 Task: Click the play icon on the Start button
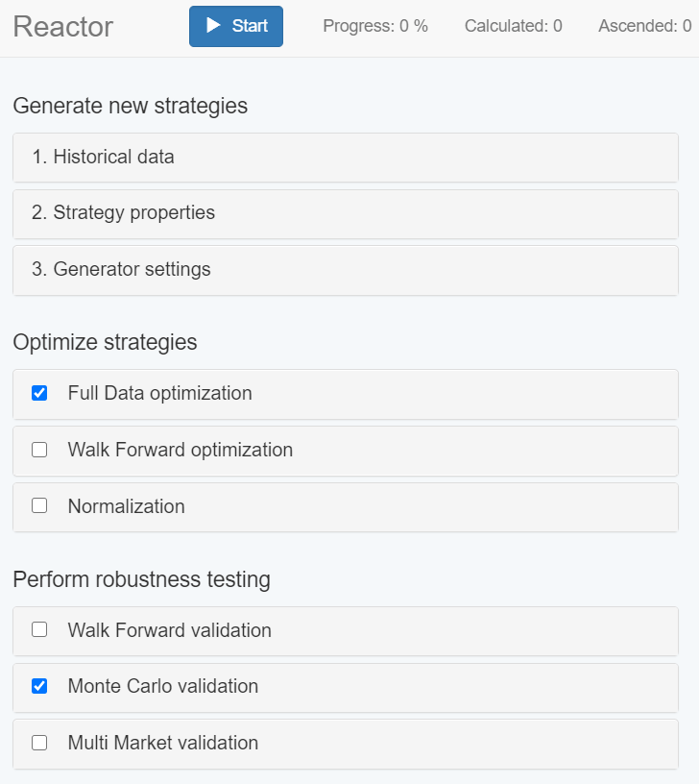click(x=214, y=26)
